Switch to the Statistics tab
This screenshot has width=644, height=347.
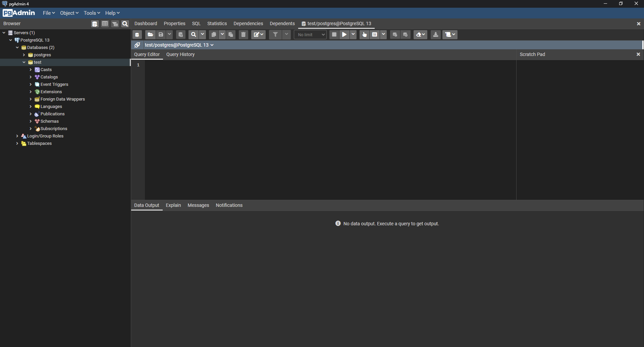(x=217, y=23)
